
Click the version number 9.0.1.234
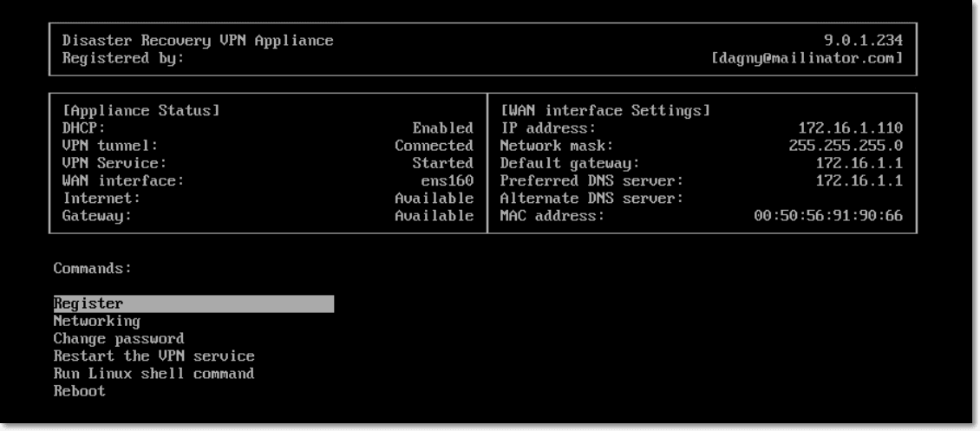coord(863,41)
